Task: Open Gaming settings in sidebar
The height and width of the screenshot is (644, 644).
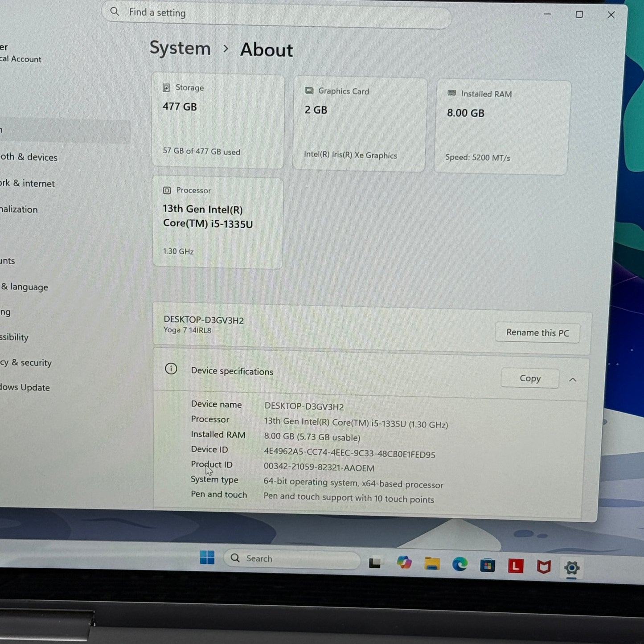Action: pyautogui.click(x=5, y=312)
